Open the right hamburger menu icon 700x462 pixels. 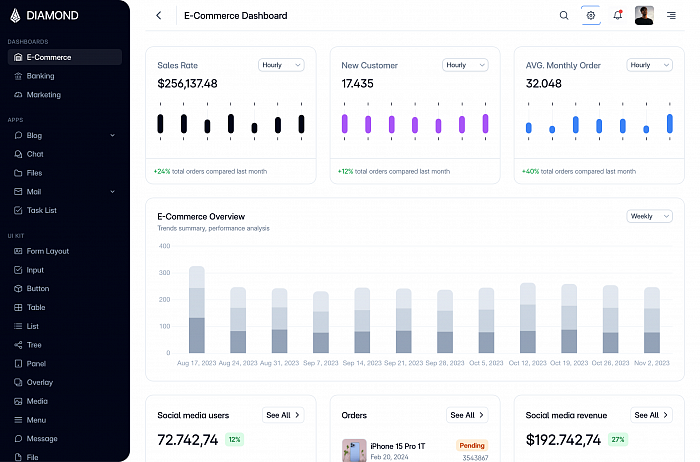tap(671, 16)
